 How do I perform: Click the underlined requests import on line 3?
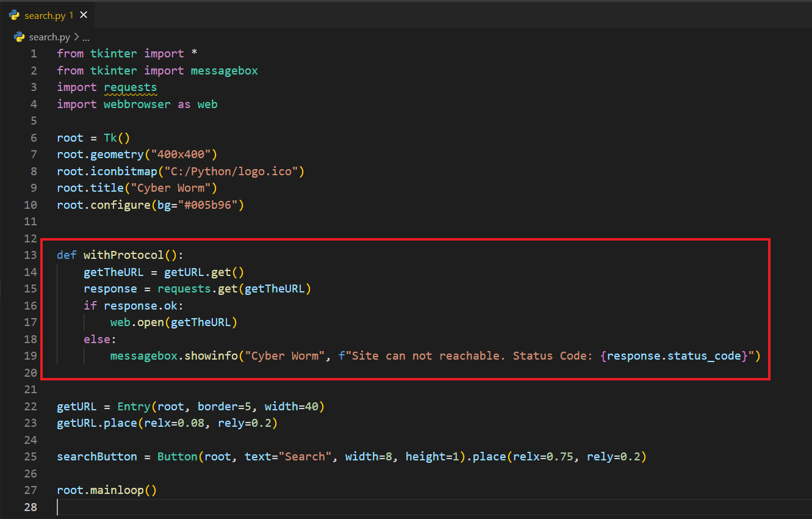(130, 87)
